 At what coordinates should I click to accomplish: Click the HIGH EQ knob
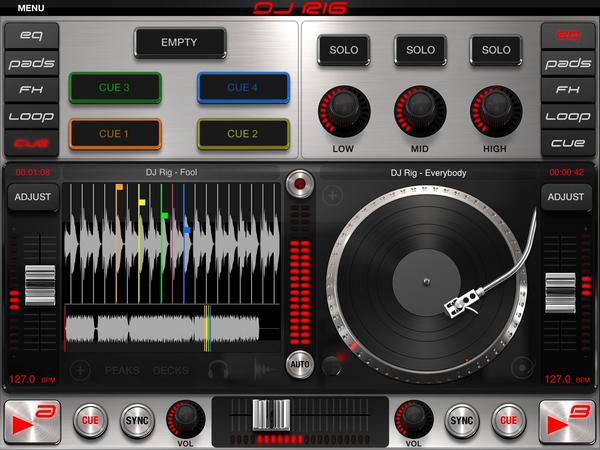[x=496, y=111]
